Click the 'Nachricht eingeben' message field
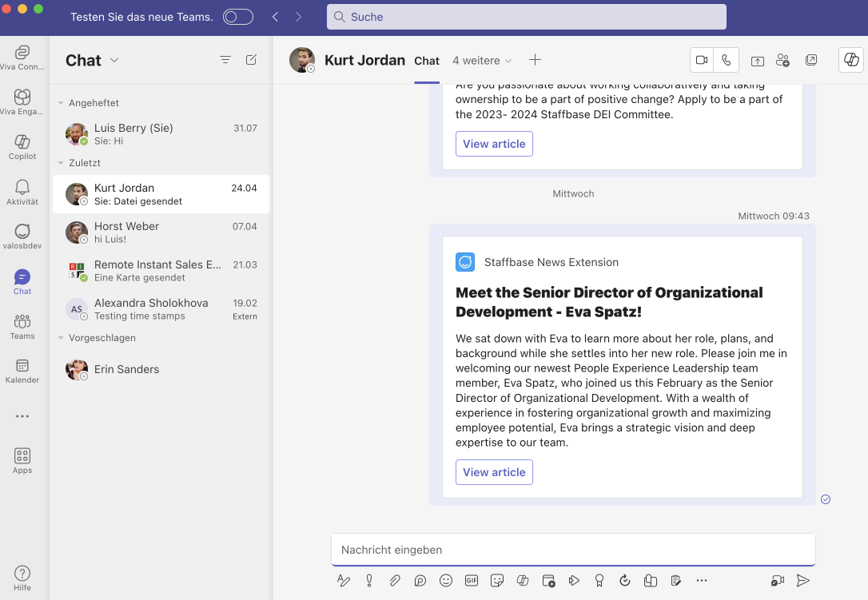 573,550
